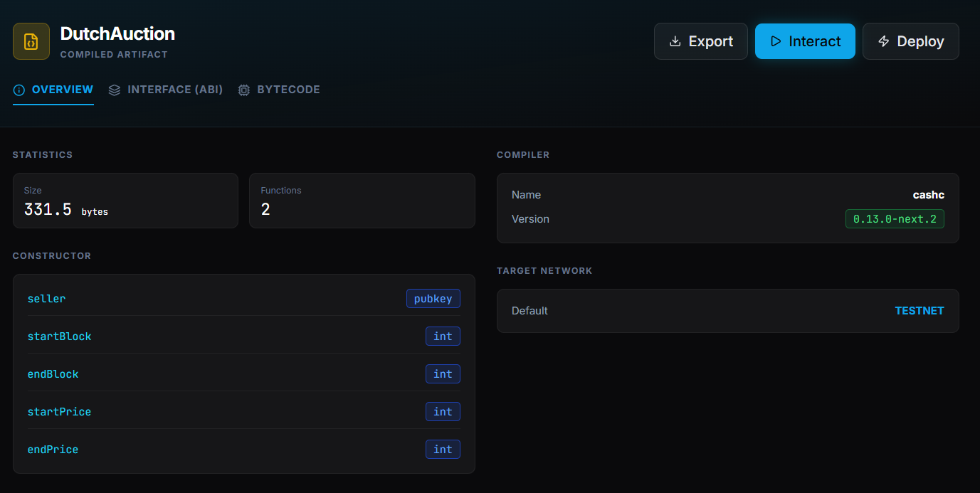Click the Size statistics card
Viewport: 980px width, 493px height.
pos(125,201)
